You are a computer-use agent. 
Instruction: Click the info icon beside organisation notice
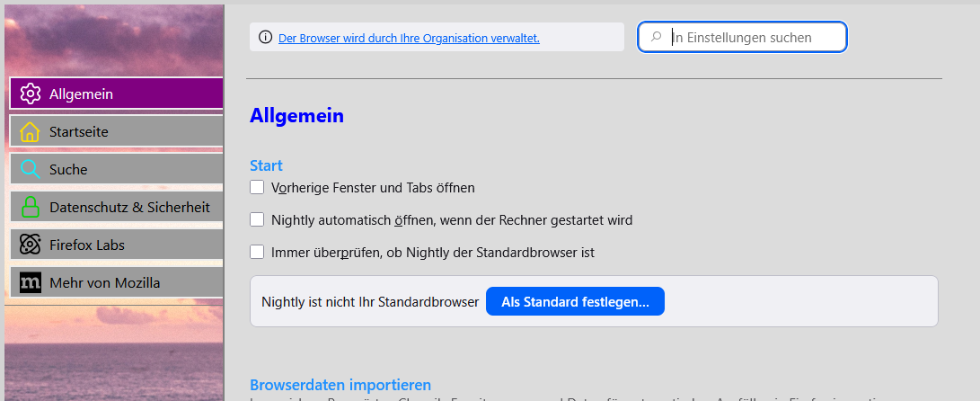click(265, 38)
